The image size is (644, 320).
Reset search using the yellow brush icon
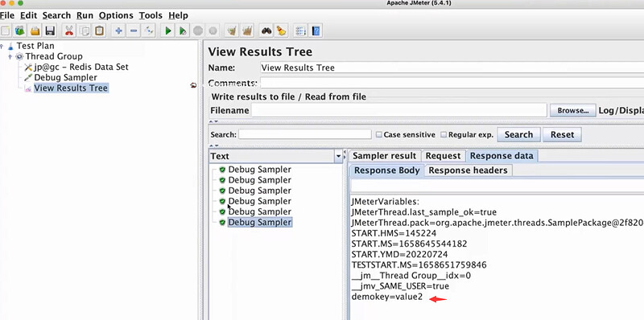pyautogui.click(x=281, y=31)
